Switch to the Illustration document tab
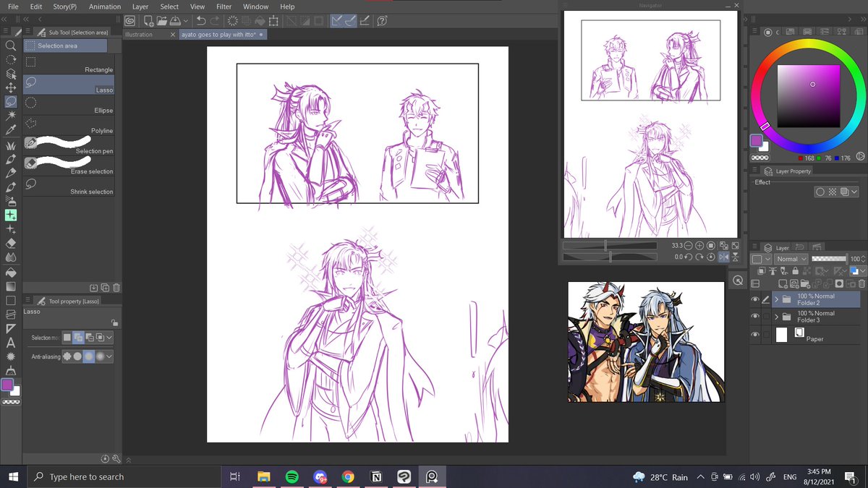Screen dimensions: 868x488 click(x=150, y=34)
